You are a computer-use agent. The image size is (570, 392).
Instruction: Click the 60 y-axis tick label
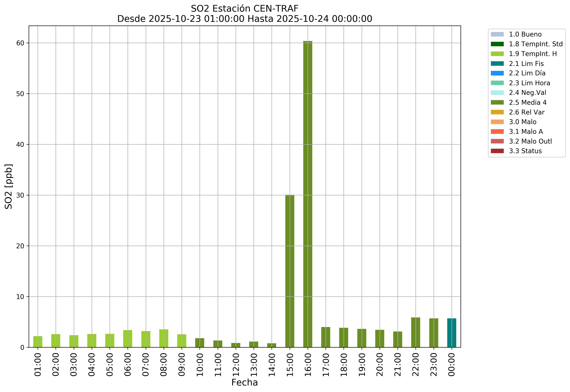[20, 43]
